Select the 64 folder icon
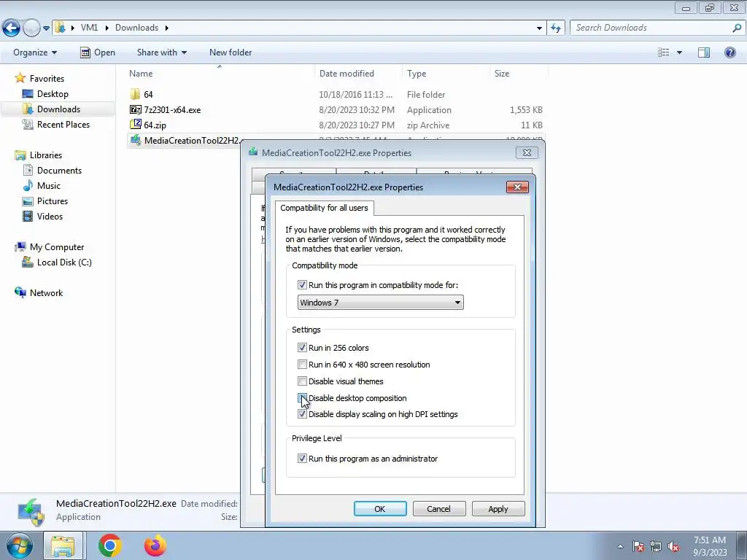The image size is (747, 560). [135, 94]
